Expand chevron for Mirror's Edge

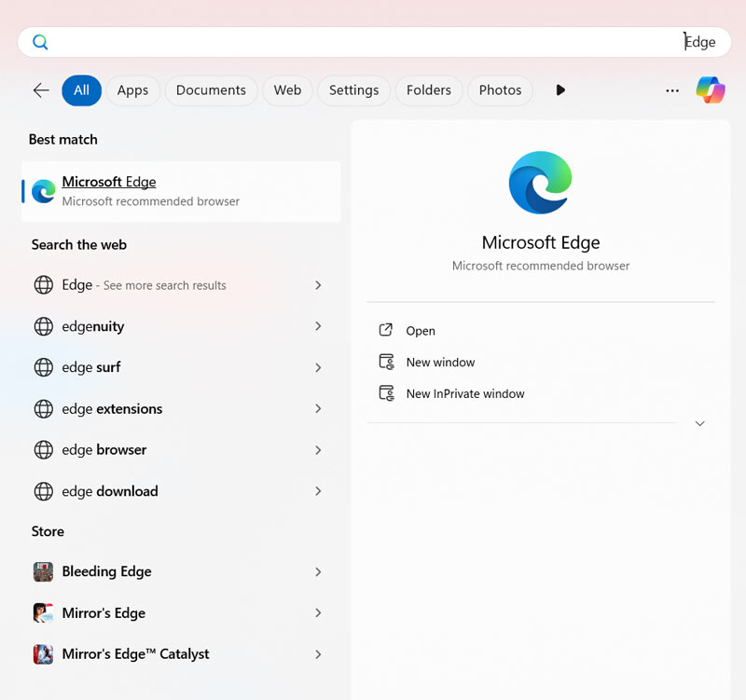pos(318,612)
